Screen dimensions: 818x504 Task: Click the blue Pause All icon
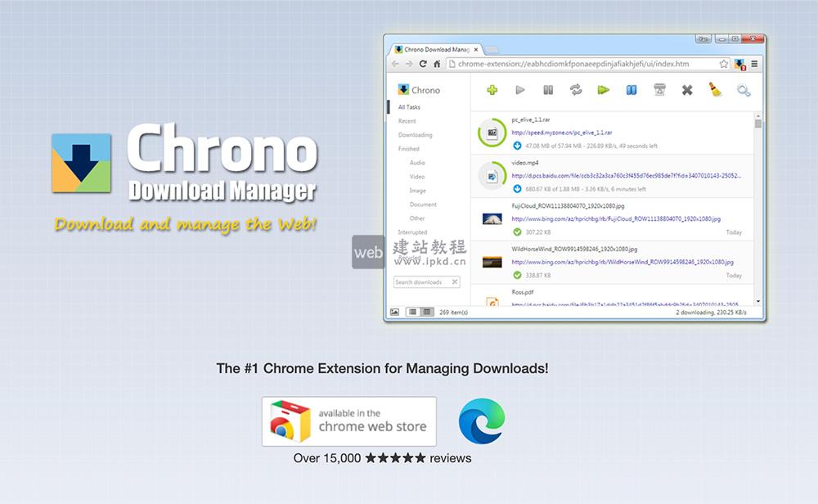[x=631, y=90]
